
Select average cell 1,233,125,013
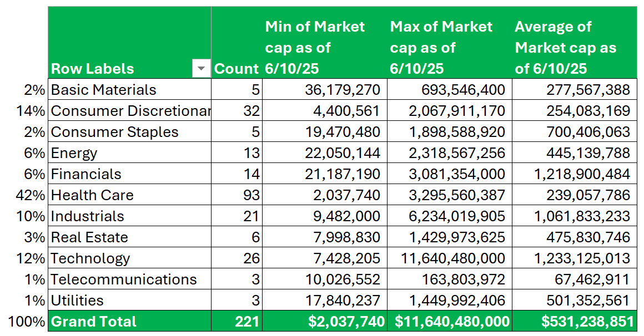coord(574,258)
